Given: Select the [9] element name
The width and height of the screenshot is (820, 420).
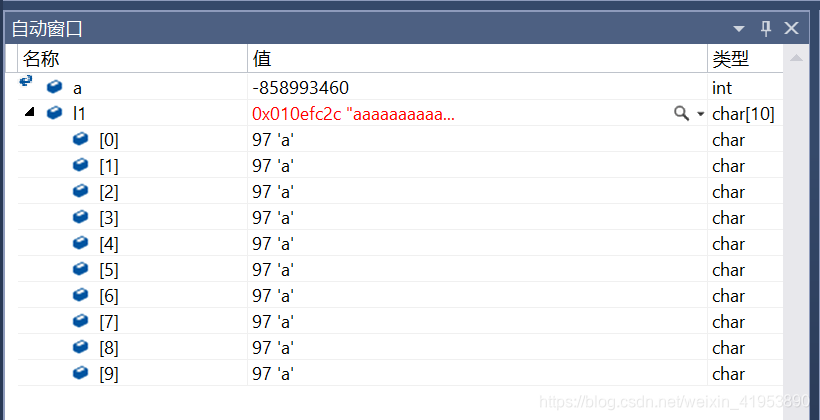Looking at the screenshot, I should (x=109, y=374).
